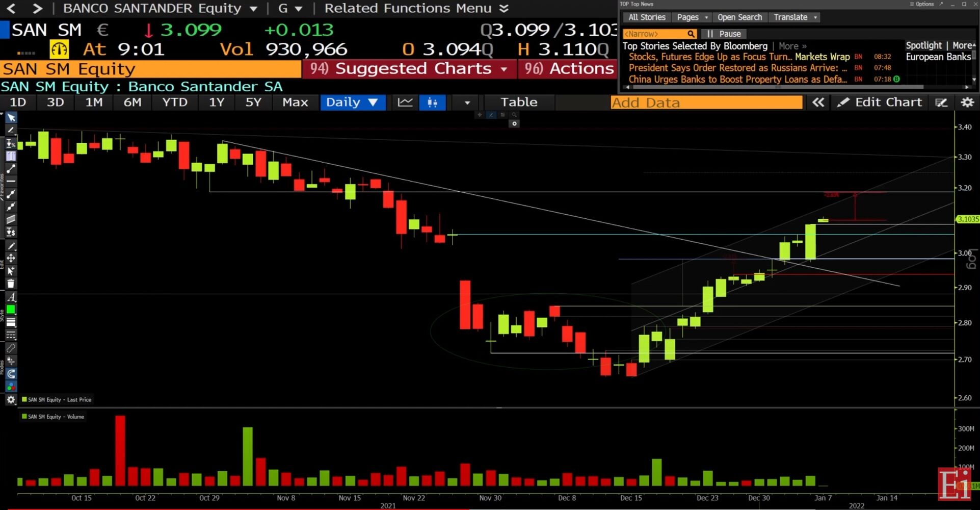Image resolution: width=980 pixels, height=510 pixels.
Task: Toggle the magnet snap mode
Action: point(11,374)
